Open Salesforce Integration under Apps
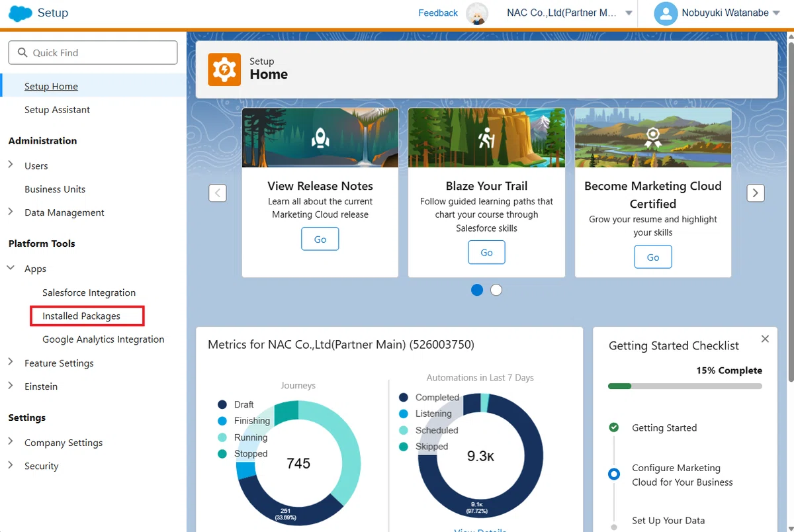Image resolution: width=794 pixels, height=532 pixels. pos(89,293)
